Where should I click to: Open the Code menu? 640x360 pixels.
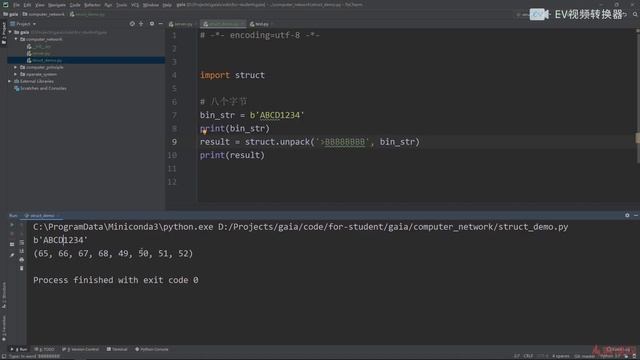coord(75,5)
